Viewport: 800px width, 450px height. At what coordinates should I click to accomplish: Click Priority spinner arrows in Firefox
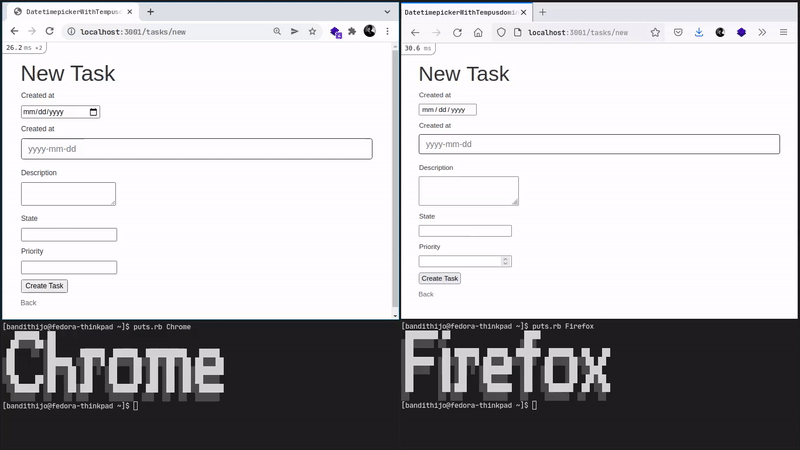[x=505, y=261]
